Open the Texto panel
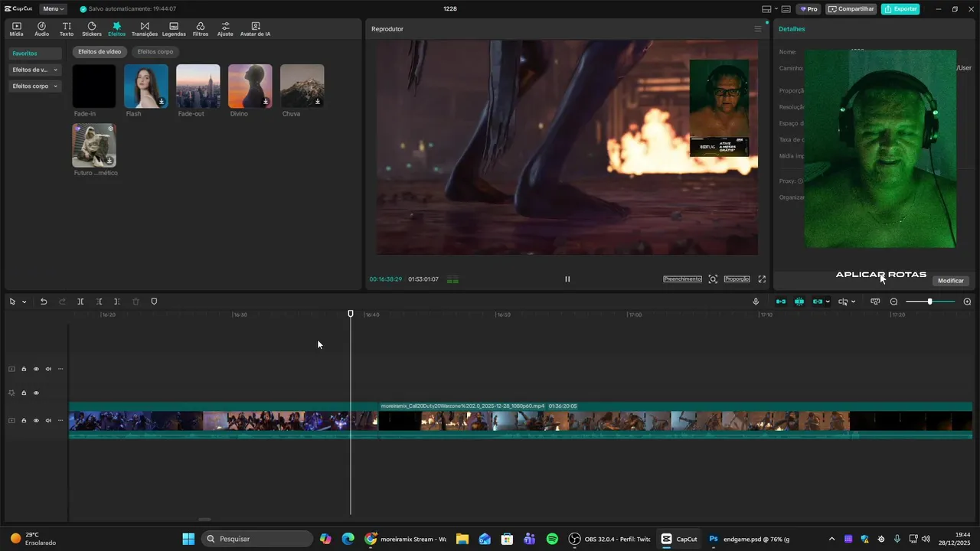 coord(67,29)
